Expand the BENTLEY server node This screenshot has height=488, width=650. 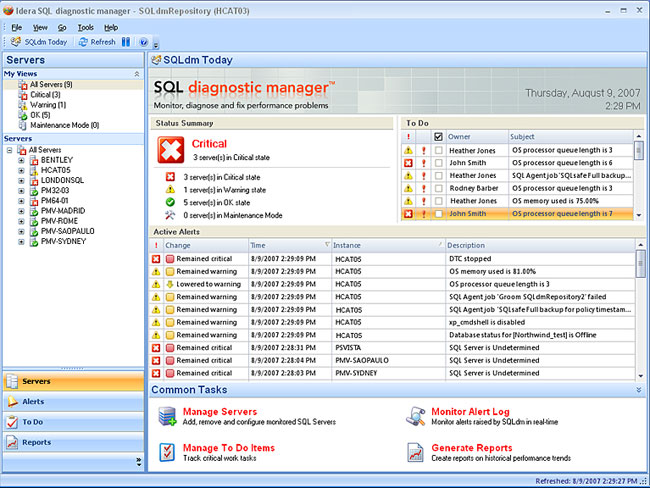[21, 160]
